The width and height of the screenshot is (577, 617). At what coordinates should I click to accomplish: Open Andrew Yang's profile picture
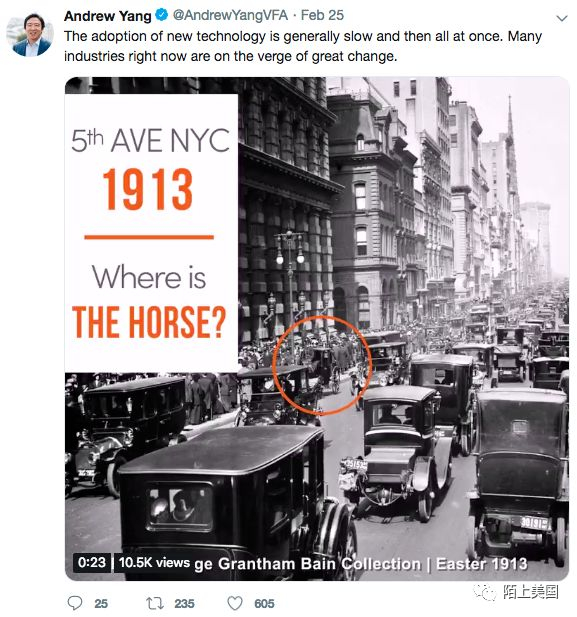click(30, 35)
